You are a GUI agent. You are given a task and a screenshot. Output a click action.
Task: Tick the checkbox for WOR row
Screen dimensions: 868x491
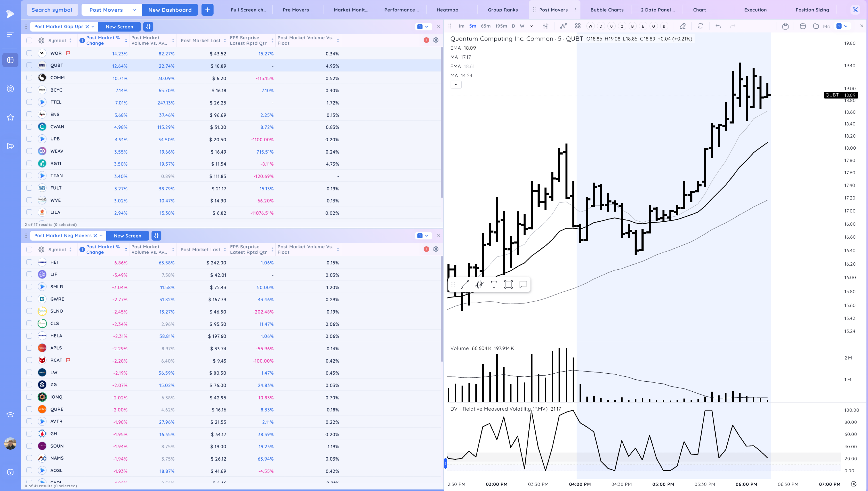pos(29,53)
